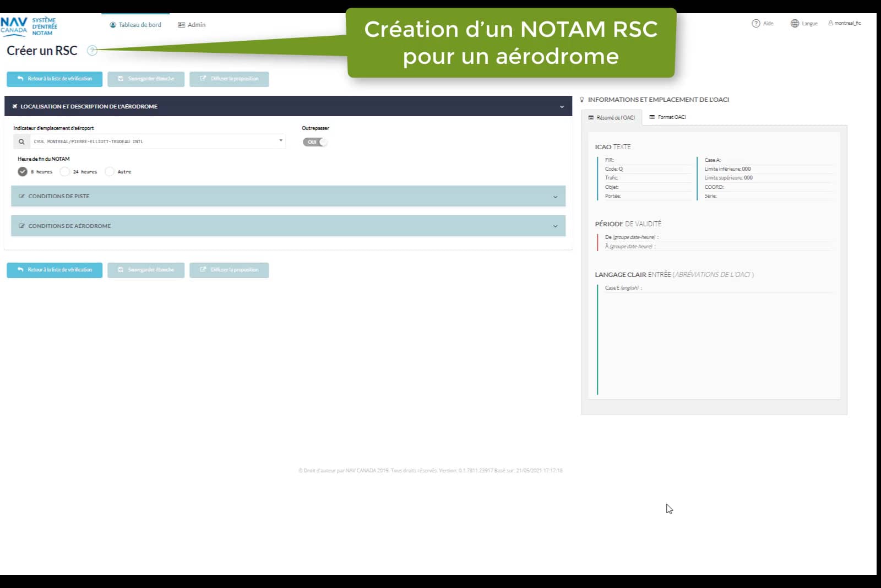Open the Aide help icon
The image size is (881, 588).
click(x=755, y=24)
